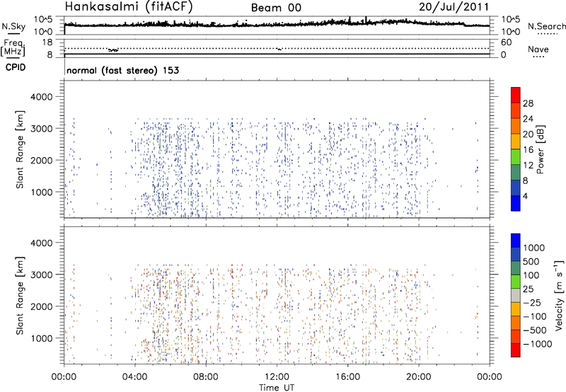Click the '60' Nave axis tick label
566x392 pixels.
pyautogui.click(x=507, y=42)
